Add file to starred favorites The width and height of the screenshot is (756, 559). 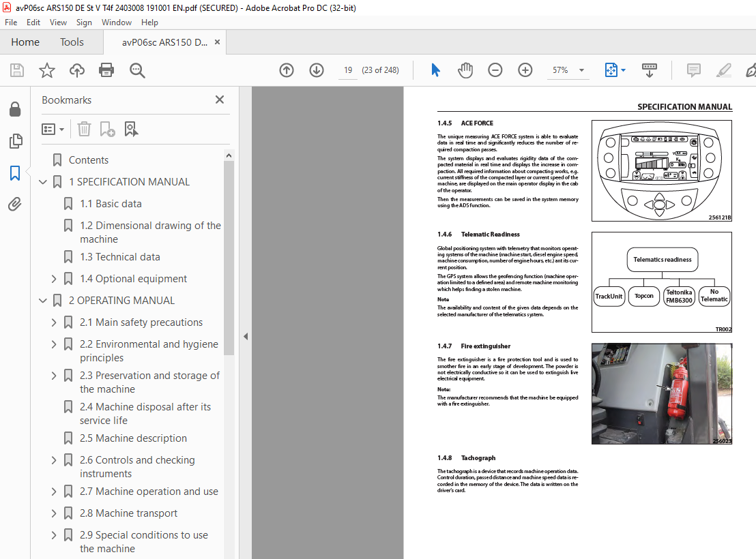pyautogui.click(x=47, y=70)
